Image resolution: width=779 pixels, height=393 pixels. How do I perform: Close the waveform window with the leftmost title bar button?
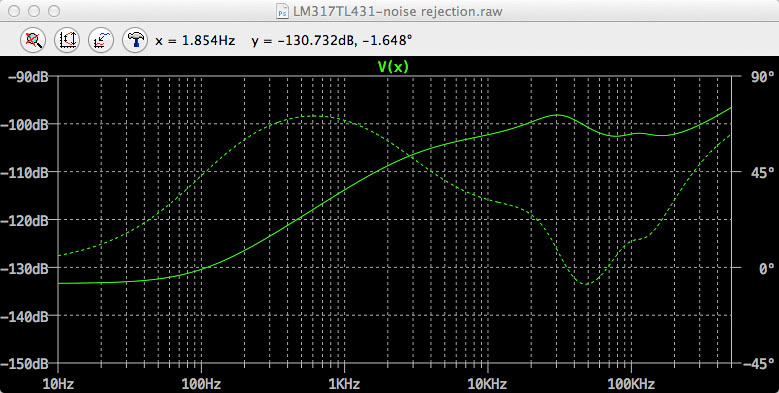click(14, 11)
